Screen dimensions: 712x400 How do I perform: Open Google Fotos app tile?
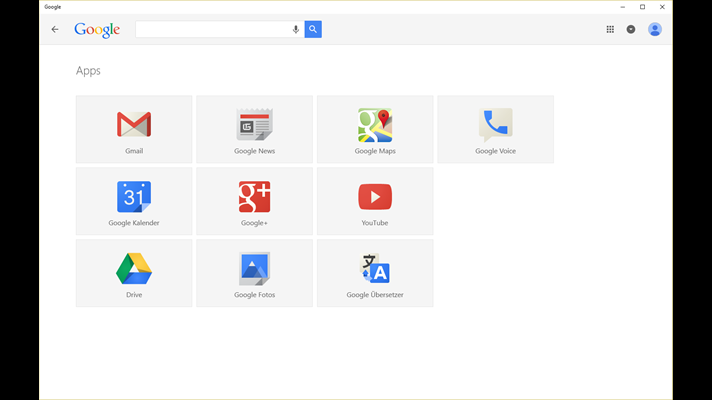[x=254, y=273]
